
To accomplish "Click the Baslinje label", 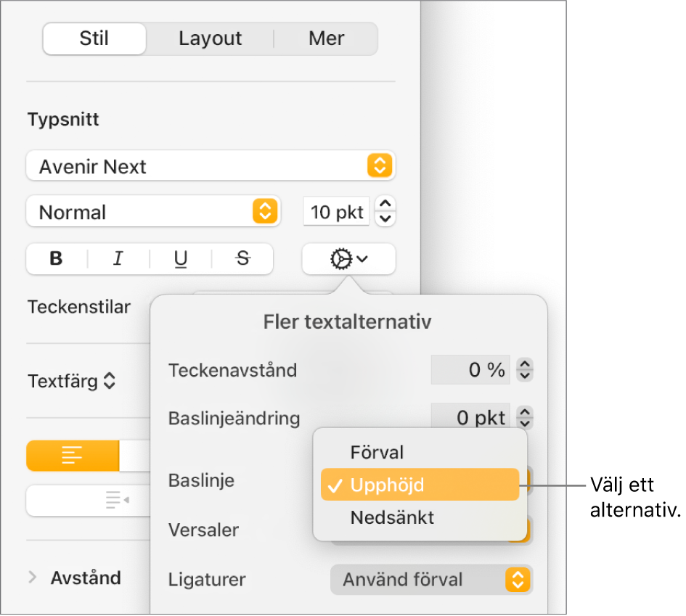I will (x=202, y=480).
